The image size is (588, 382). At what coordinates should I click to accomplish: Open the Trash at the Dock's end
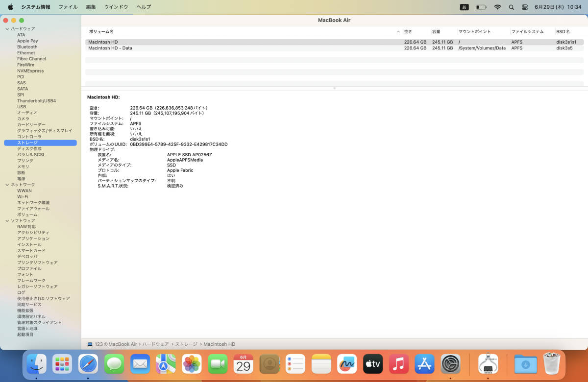coord(552,364)
